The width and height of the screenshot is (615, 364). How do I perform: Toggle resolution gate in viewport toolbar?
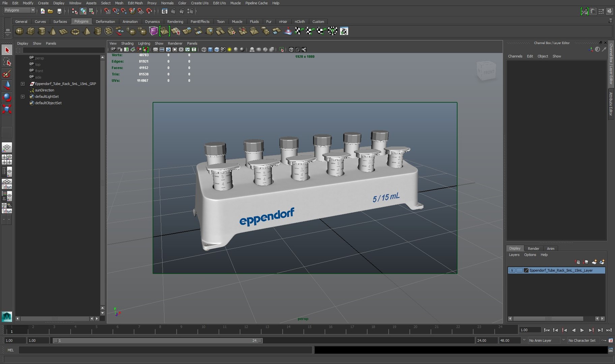[x=168, y=50]
